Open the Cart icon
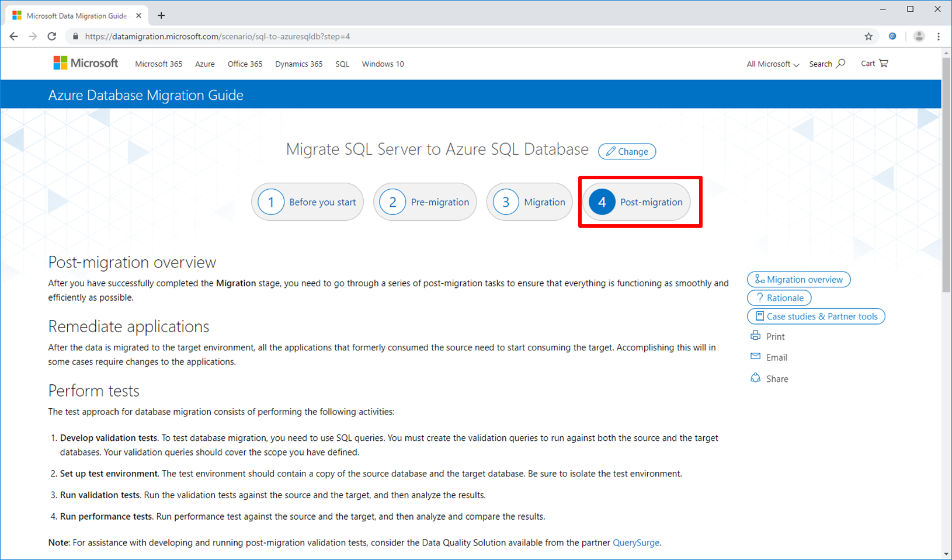The image size is (952, 560). 884,63
